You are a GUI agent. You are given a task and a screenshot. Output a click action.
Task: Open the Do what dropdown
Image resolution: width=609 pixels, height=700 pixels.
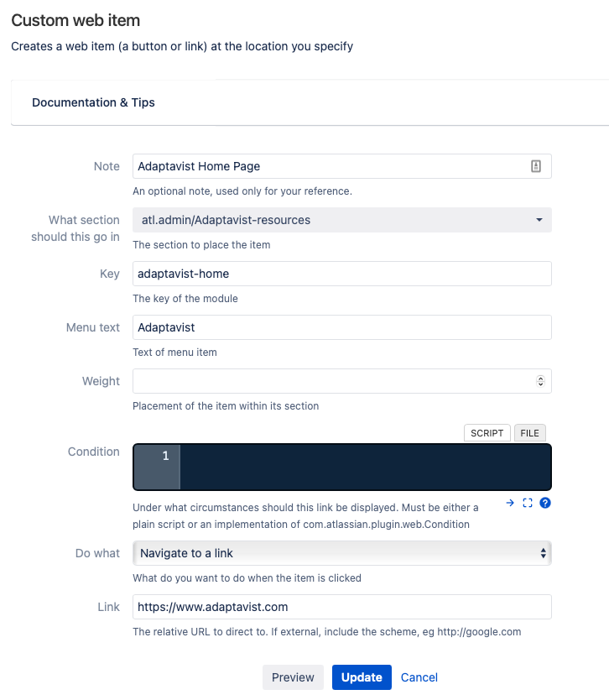point(341,553)
